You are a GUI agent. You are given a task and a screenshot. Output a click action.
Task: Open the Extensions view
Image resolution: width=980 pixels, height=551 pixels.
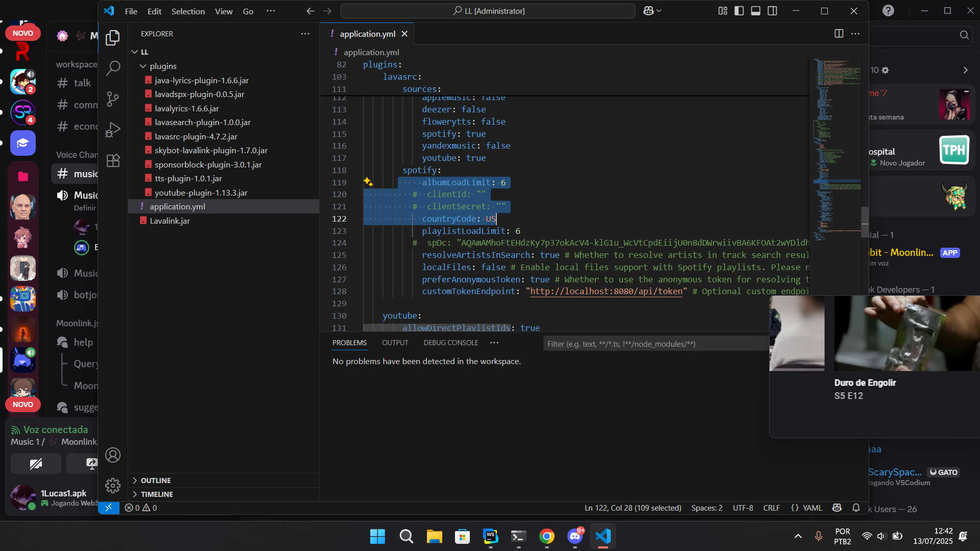tap(113, 161)
